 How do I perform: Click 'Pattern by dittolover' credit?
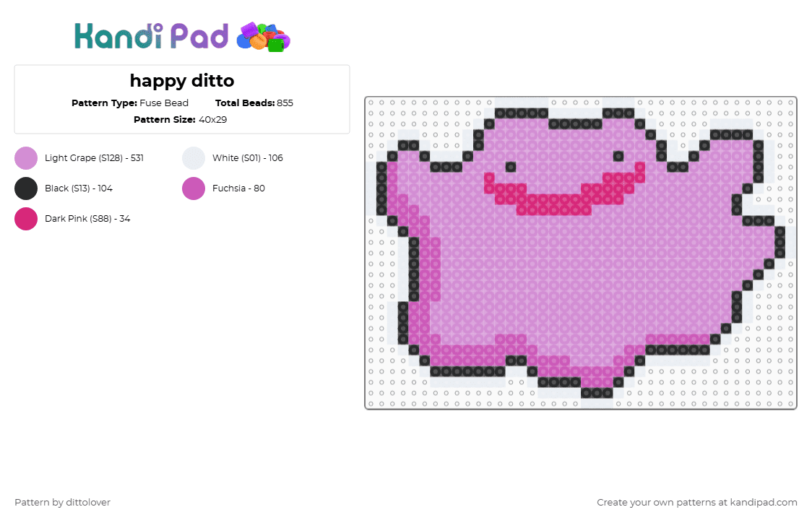(x=63, y=503)
